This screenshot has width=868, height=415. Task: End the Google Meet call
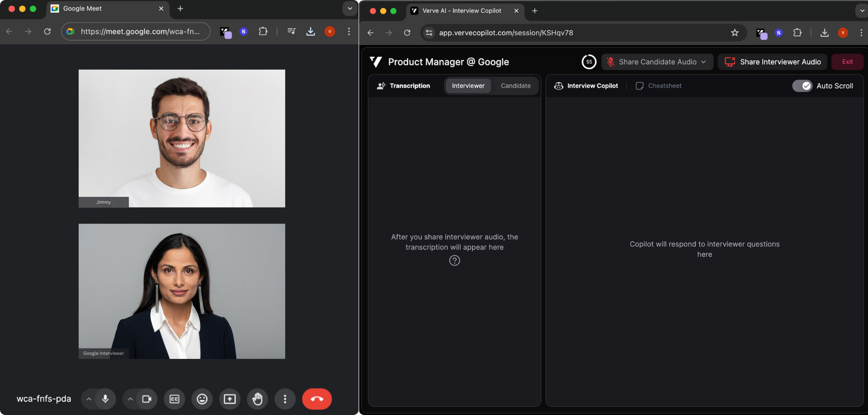(x=317, y=399)
